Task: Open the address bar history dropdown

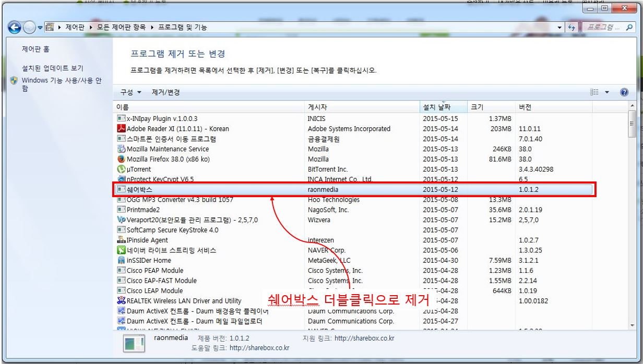Action: [560, 27]
